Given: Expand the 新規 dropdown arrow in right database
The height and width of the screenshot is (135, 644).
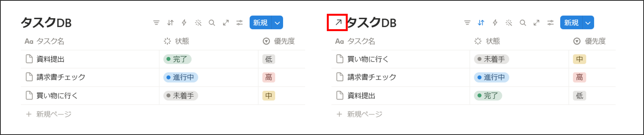Looking at the screenshot, I should coord(588,23).
